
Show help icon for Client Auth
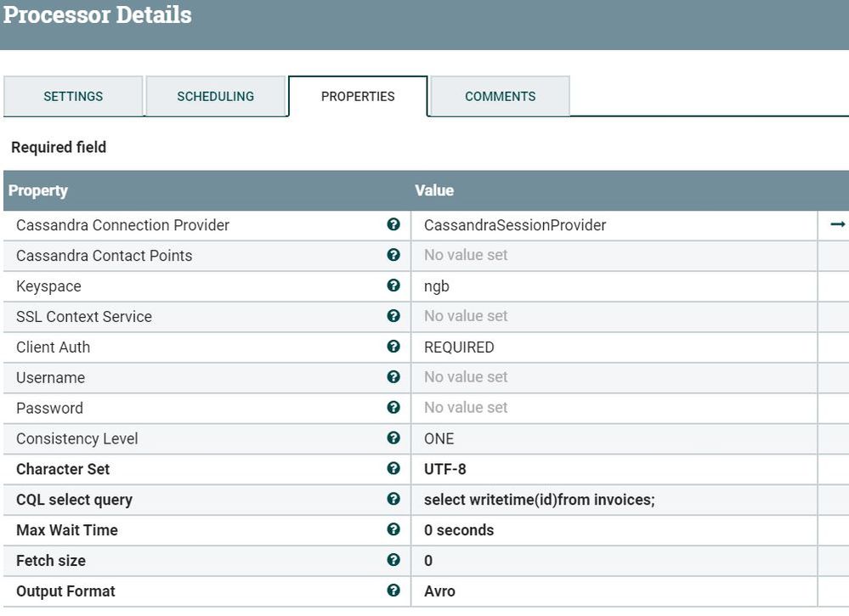(393, 346)
